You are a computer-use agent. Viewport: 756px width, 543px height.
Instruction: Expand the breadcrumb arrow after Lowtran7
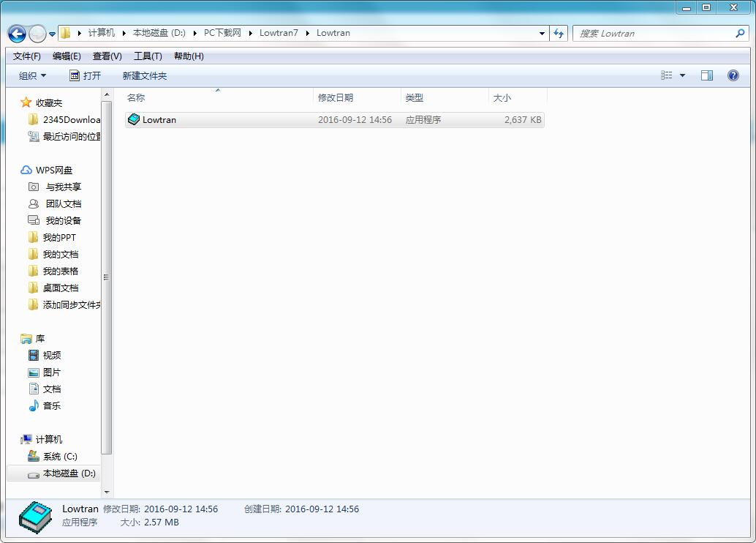point(307,33)
